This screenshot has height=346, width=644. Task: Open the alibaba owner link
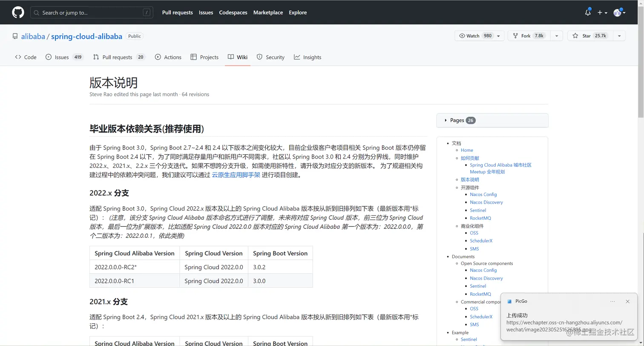[x=33, y=36]
